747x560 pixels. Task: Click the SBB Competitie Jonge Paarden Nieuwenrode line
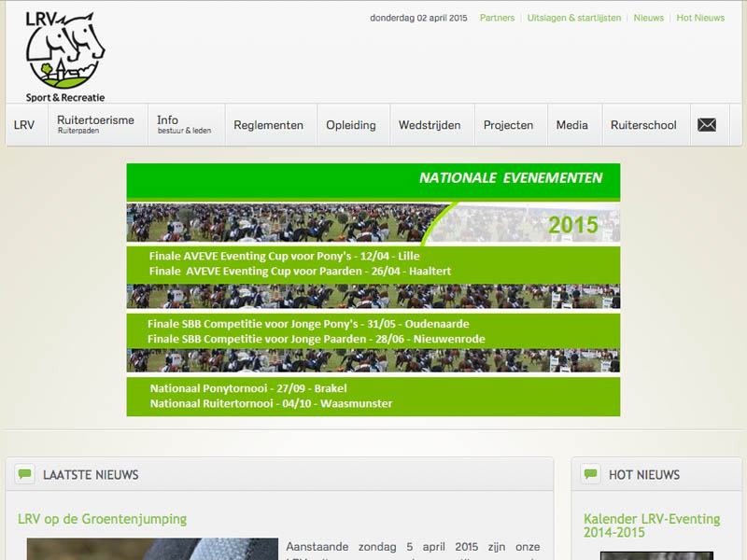[317, 339]
